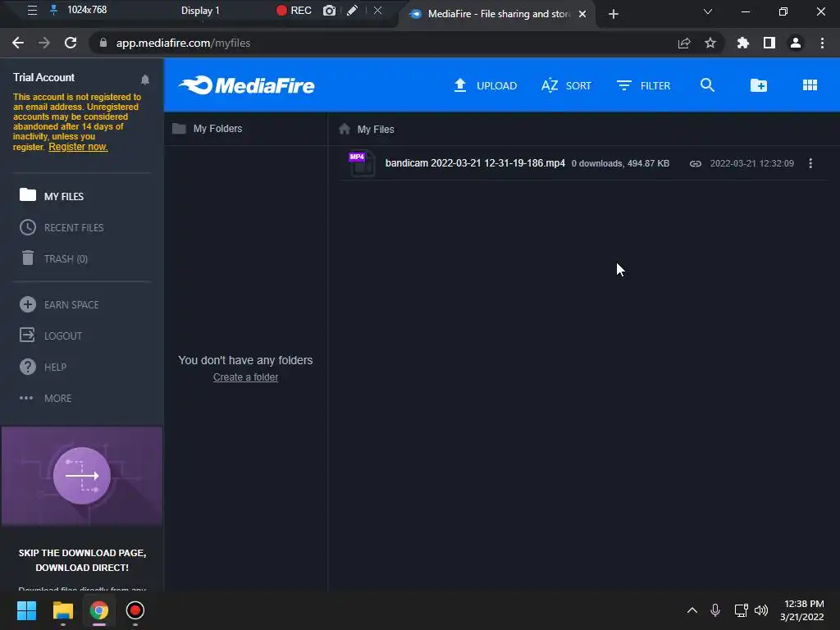The image size is (840, 630).
Task: Click the Register now link
Action: pos(78,147)
